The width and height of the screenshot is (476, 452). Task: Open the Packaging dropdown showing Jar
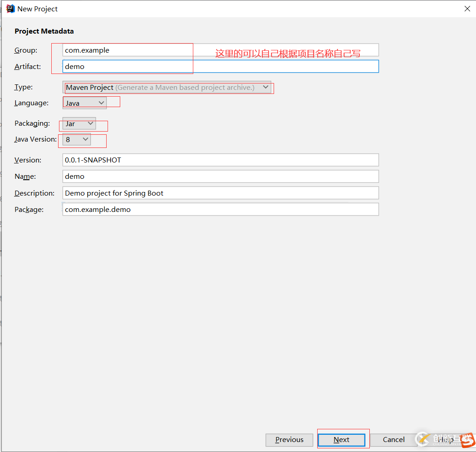click(x=79, y=124)
